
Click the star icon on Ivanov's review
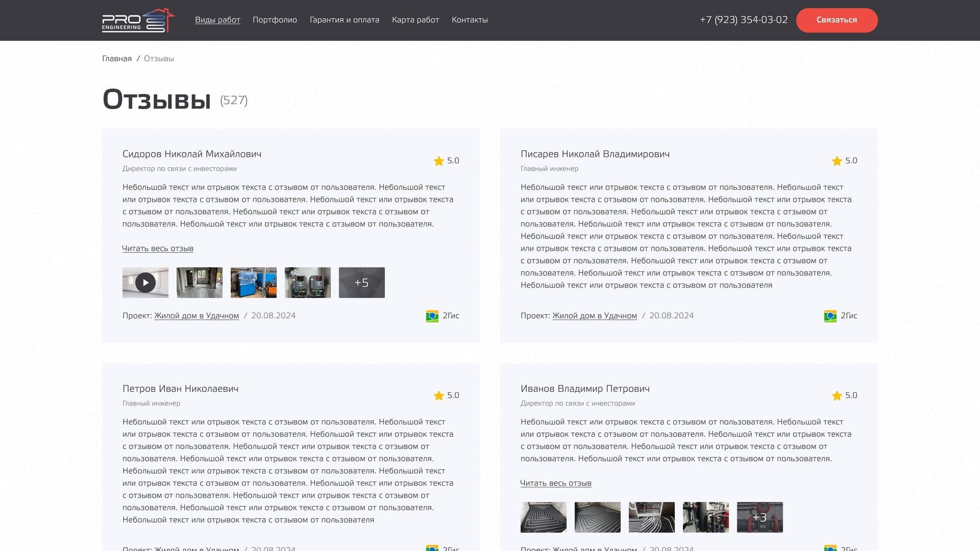pos(837,396)
